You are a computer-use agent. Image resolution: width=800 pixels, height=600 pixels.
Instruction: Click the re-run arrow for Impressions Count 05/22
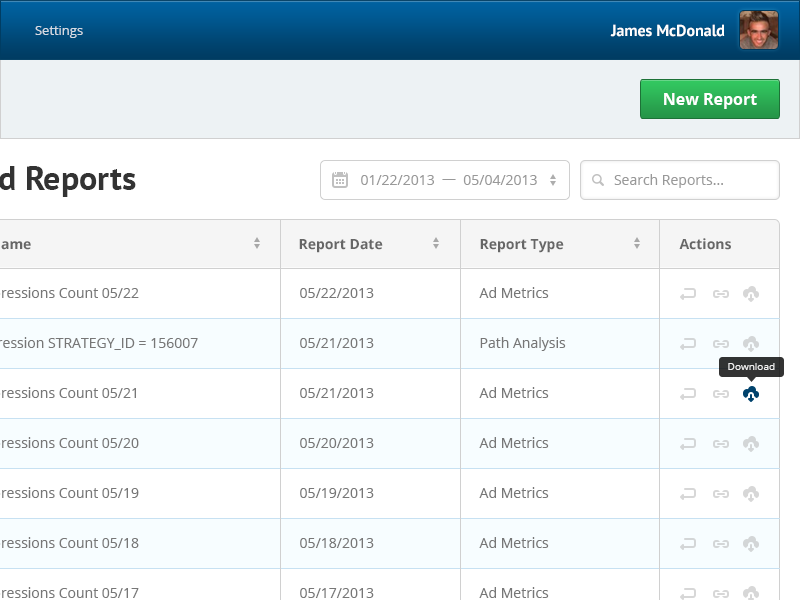(x=688, y=293)
